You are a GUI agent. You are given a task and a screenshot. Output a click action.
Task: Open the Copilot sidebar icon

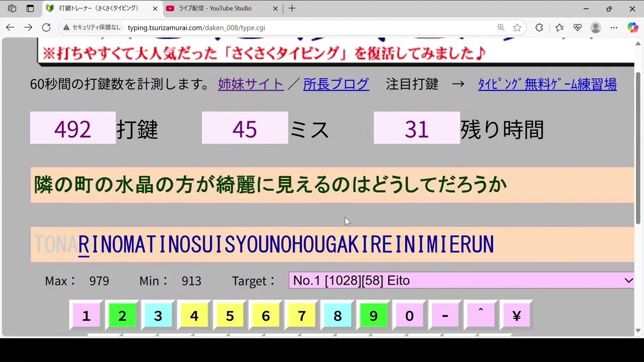tap(632, 28)
